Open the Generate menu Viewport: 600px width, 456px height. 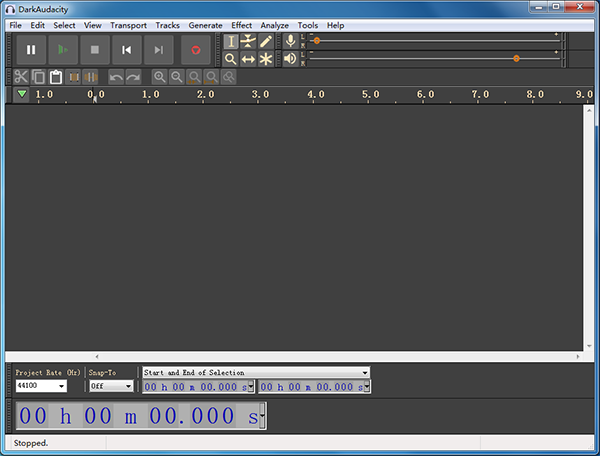pyautogui.click(x=205, y=25)
